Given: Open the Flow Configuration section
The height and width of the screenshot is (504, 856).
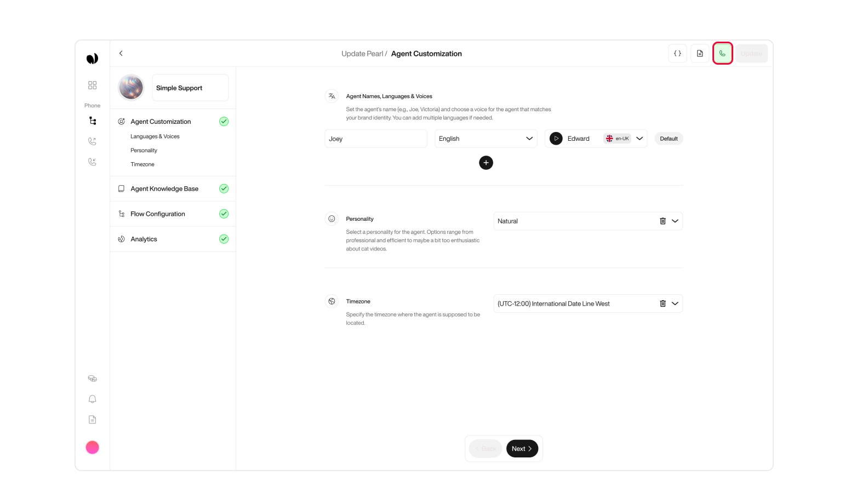Looking at the screenshot, I should [x=158, y=214].
